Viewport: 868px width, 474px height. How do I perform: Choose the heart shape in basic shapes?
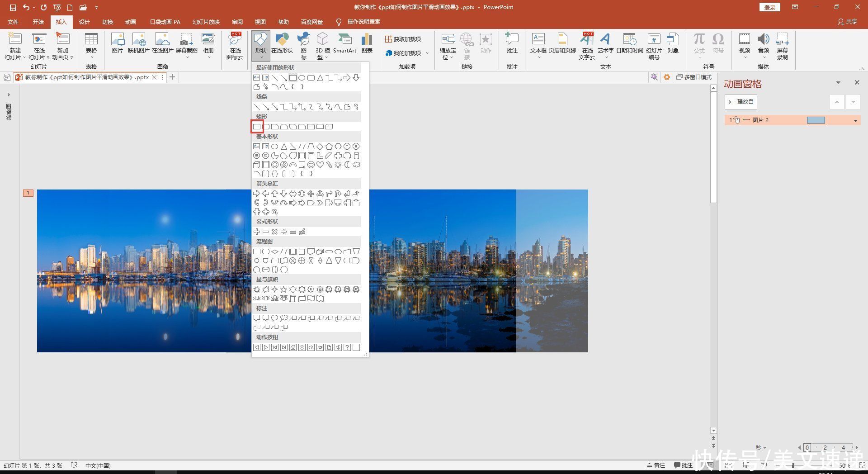coord(320,165)
